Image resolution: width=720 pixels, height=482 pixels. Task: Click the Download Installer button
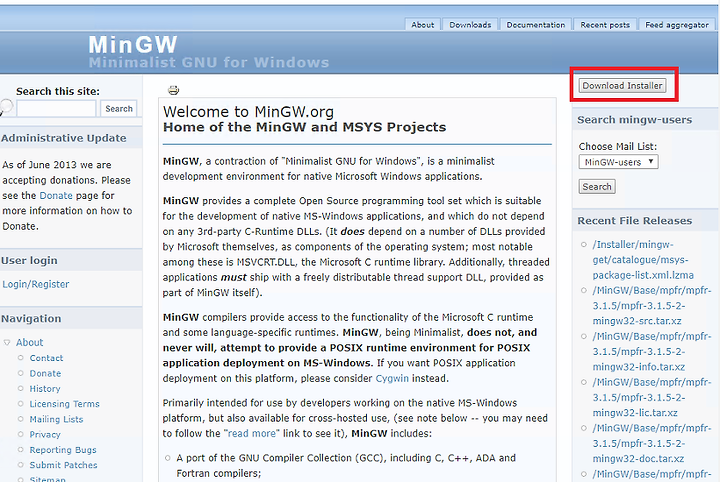(x=622, y=85)
